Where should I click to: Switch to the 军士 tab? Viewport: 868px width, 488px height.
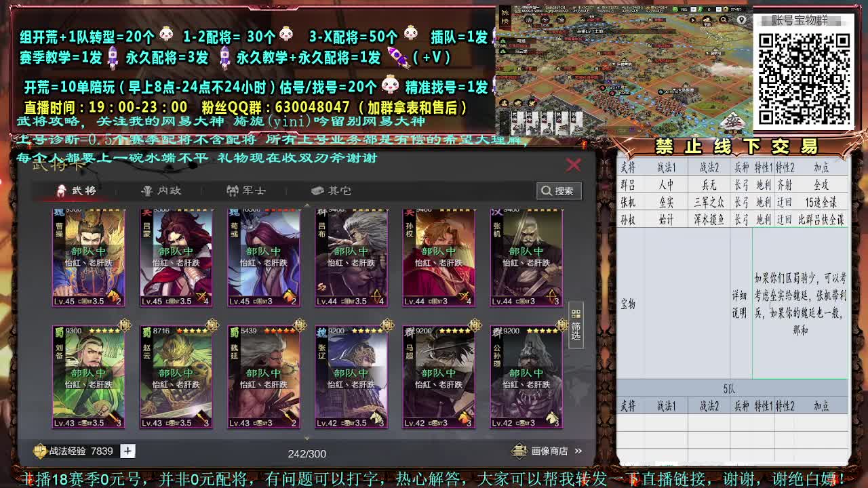coord(246,190)
